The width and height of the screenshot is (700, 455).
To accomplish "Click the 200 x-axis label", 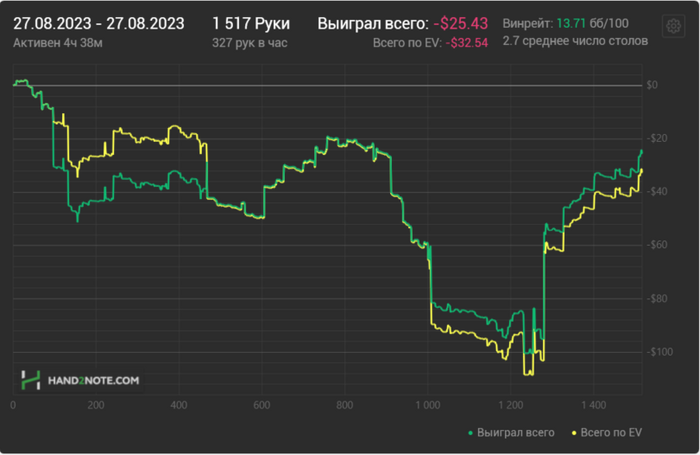I will coord(96,405).
